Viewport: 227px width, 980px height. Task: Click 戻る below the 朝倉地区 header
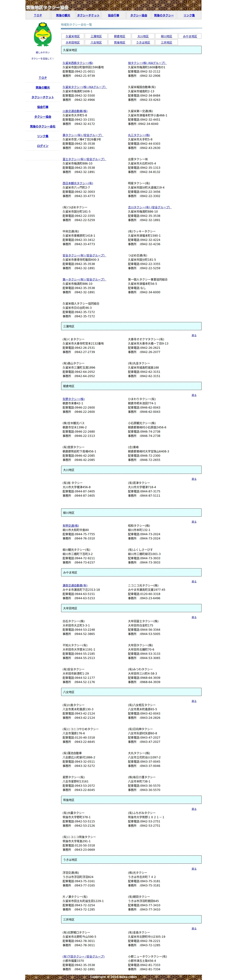click(194, 395)
